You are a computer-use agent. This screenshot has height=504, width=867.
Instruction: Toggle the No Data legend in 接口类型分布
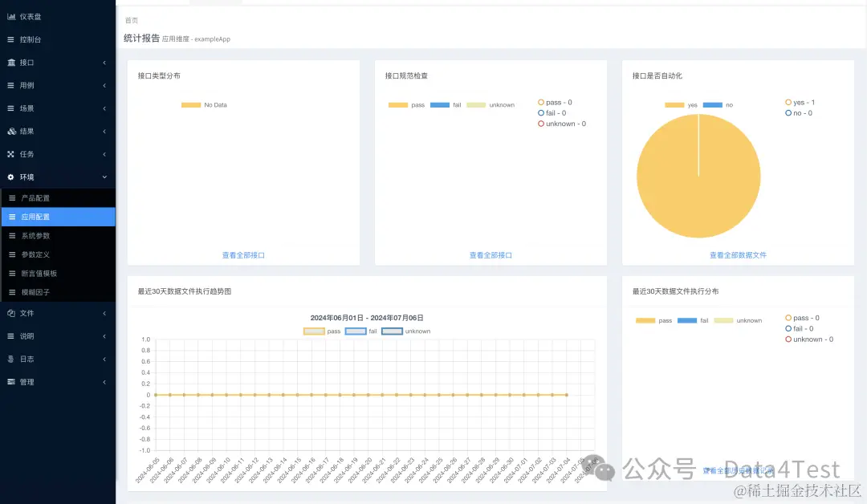coord(204,105)
